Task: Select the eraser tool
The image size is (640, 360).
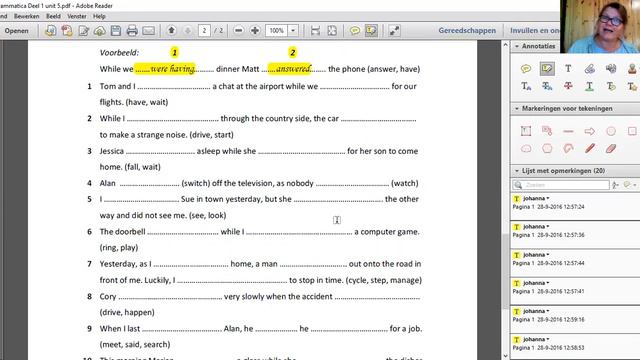Action: [x=611, y=149]
